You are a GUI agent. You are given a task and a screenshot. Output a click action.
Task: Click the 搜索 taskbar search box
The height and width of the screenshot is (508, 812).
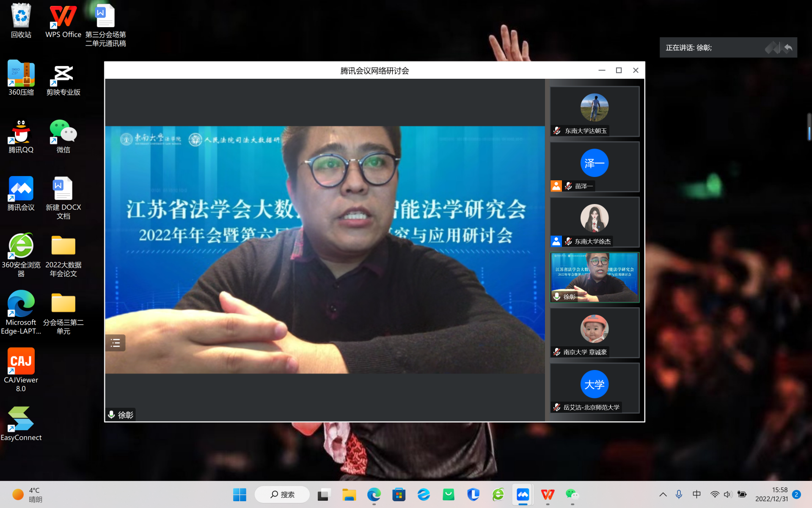tap(282, 494)
